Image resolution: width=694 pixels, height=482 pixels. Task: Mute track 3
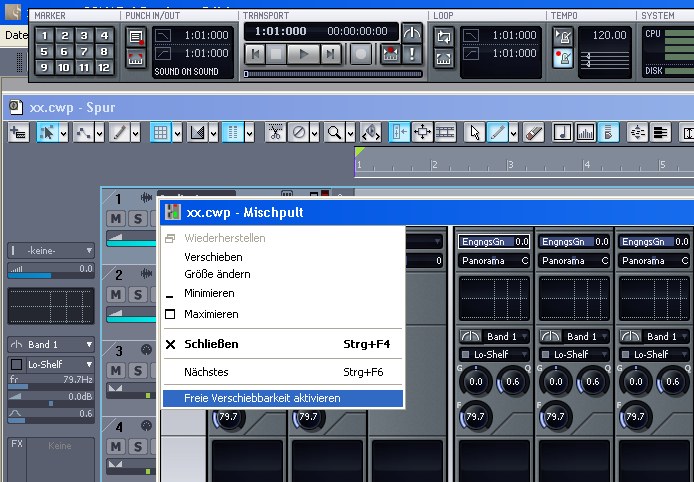(x=116, y=370)
